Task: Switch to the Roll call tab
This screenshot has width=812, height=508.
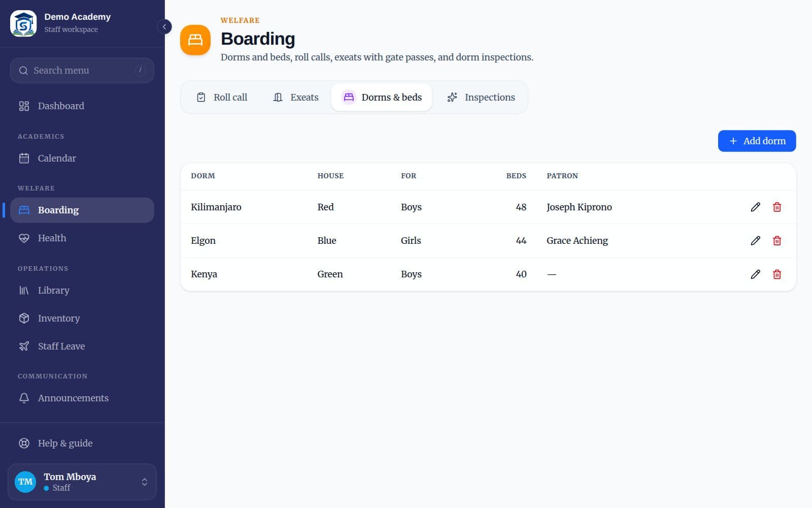Action: coord(222,97)
